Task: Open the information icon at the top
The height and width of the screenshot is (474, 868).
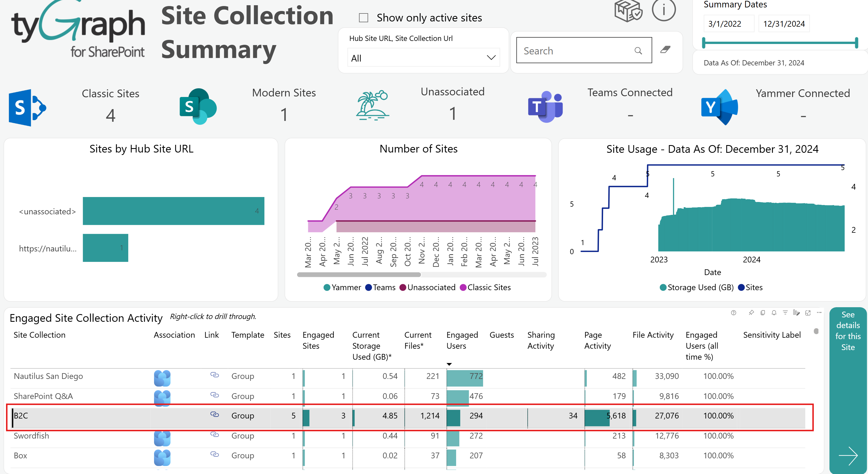Action: click(664, 10)
